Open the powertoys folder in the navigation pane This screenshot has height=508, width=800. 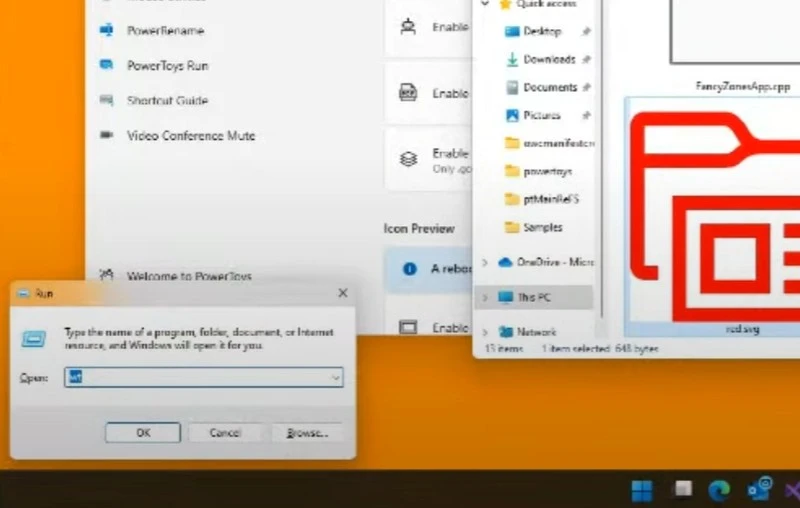(x=546, y=171)
